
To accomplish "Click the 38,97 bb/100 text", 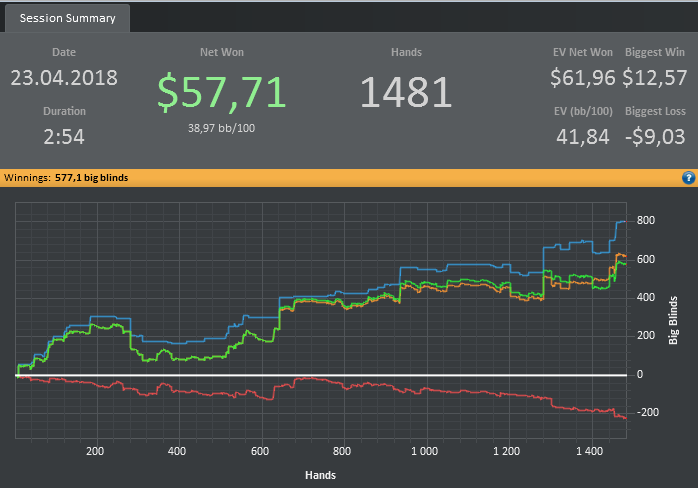I will pos(221,128).
